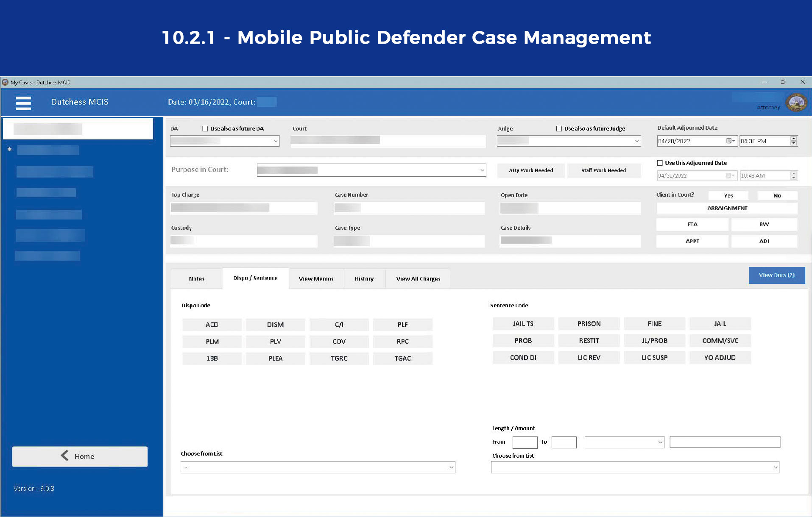Click the Length From input field

(525, 442)
